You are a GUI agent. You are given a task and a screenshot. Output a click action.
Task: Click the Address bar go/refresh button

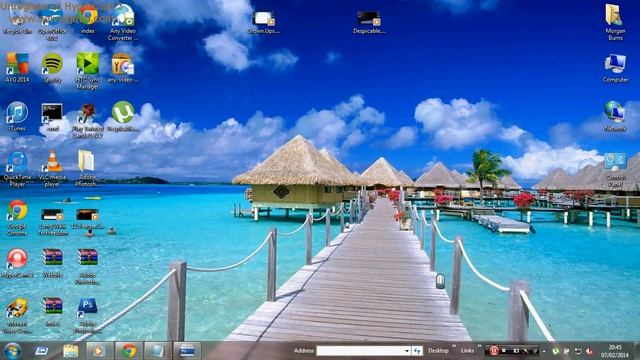417,351
